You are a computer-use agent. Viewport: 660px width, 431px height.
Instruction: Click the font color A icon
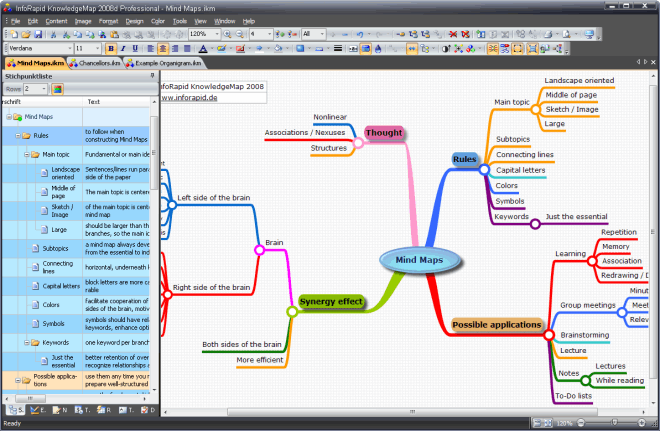point(203,49)
